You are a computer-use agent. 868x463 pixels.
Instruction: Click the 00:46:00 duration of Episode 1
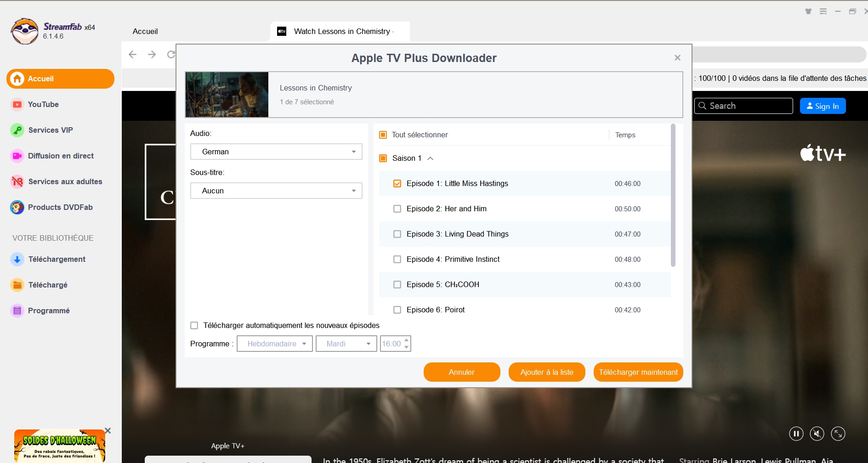click(x=627, y=184)
